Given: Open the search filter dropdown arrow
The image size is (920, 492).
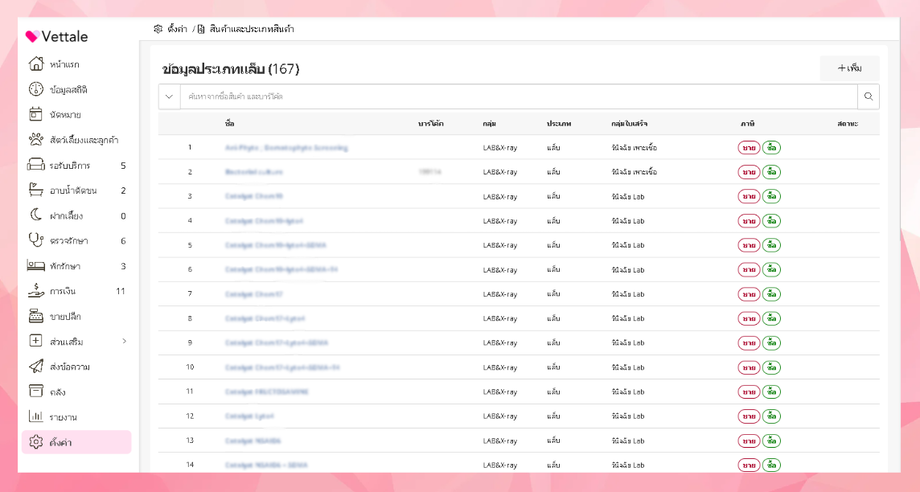Looking at the screenshot, I should pos(168,97).
